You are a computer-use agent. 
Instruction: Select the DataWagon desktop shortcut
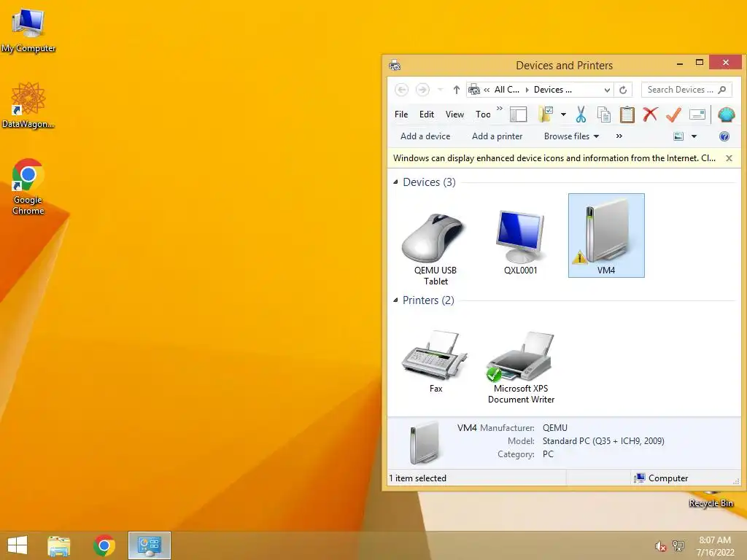point(28,105)
